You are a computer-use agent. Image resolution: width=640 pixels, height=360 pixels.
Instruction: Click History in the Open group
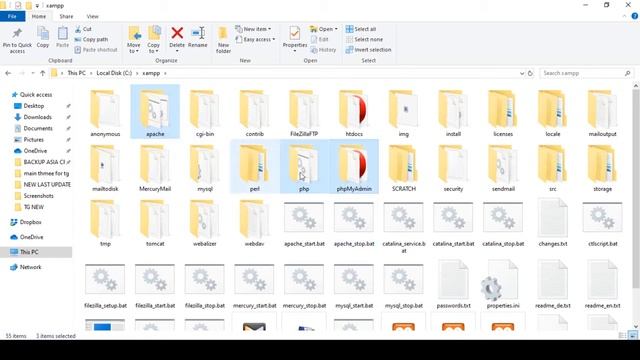323,50
